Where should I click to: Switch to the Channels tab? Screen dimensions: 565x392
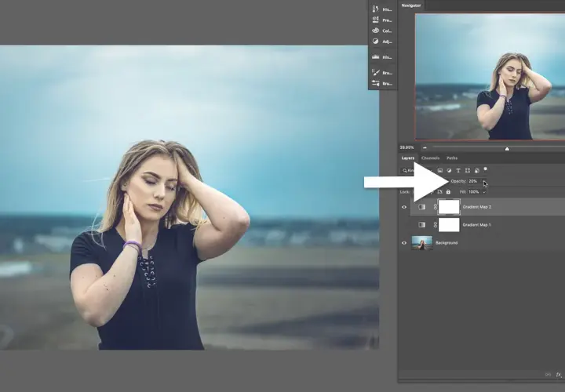[x=430, y=158]
